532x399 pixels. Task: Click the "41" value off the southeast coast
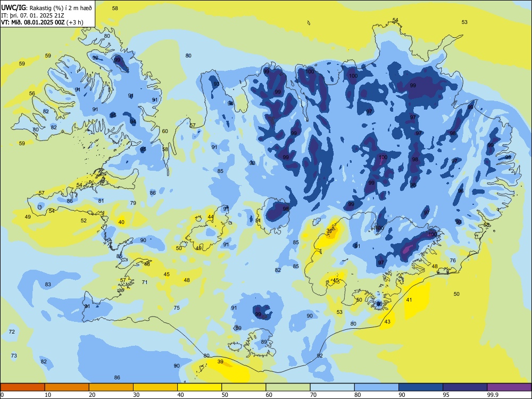(409, 300)
